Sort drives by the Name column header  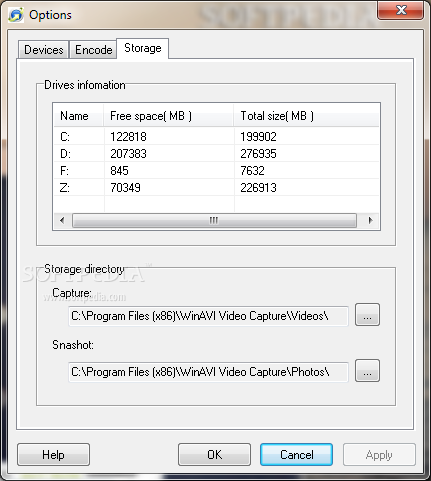(x=78, y=116)
